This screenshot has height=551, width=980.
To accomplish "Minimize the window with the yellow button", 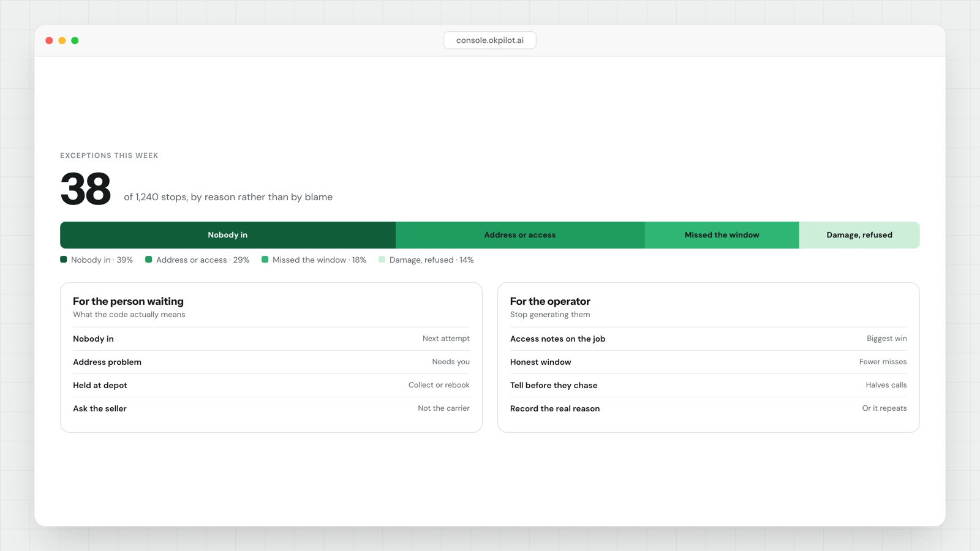I will (x=62, y=40).
